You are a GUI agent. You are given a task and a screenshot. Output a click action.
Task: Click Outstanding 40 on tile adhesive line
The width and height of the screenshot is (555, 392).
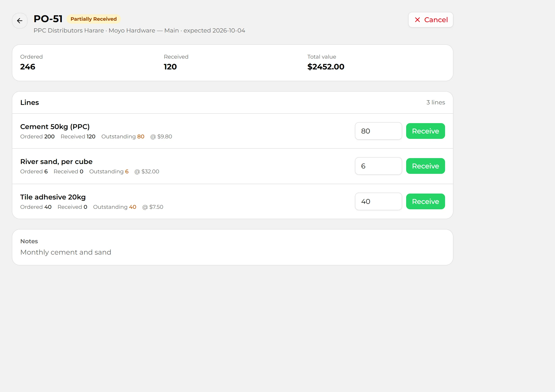(115, 207)
